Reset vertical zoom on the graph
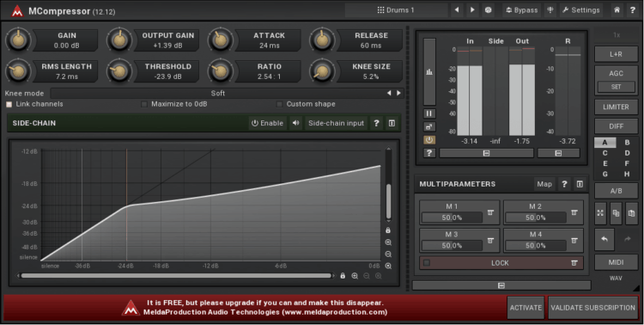The height and width of the screenshot is (325, 644). coord(388,267)
